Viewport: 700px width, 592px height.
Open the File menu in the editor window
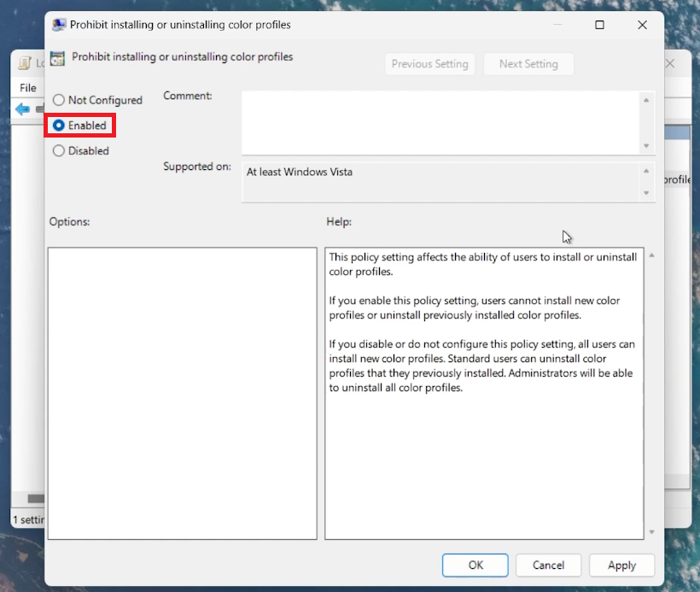click(27, 87)
